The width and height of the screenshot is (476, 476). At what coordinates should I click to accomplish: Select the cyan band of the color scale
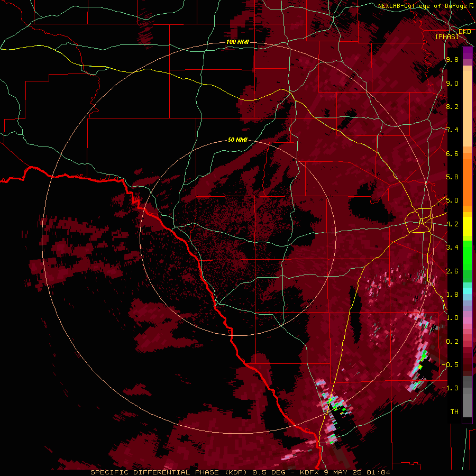pyautogui.click(x=467, y=290)
